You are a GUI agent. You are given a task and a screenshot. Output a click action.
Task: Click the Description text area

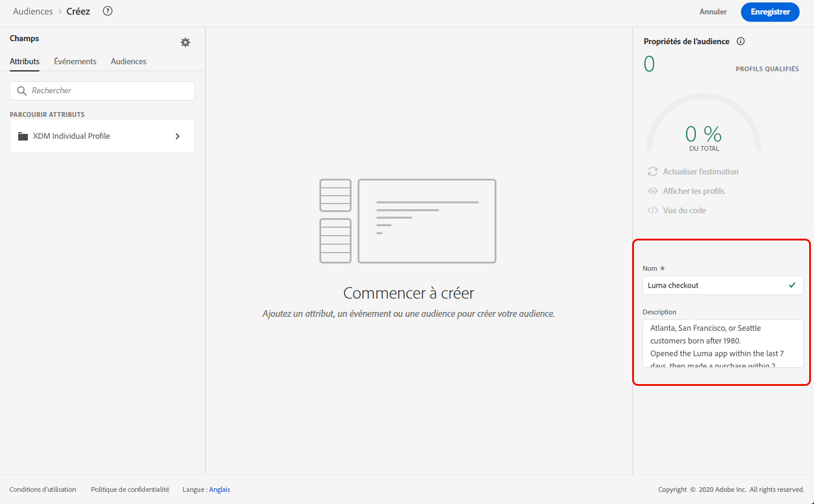[723, 343]
